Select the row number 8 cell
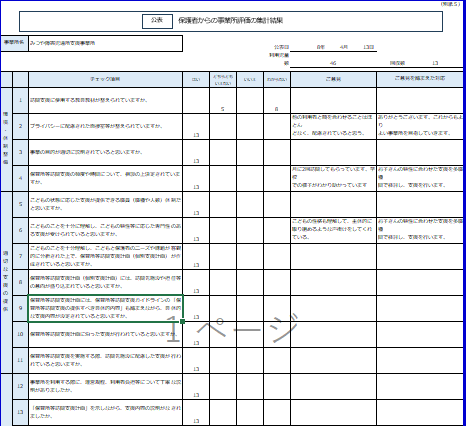This screenshot has width=466, height=426. (x=21, y=282)
